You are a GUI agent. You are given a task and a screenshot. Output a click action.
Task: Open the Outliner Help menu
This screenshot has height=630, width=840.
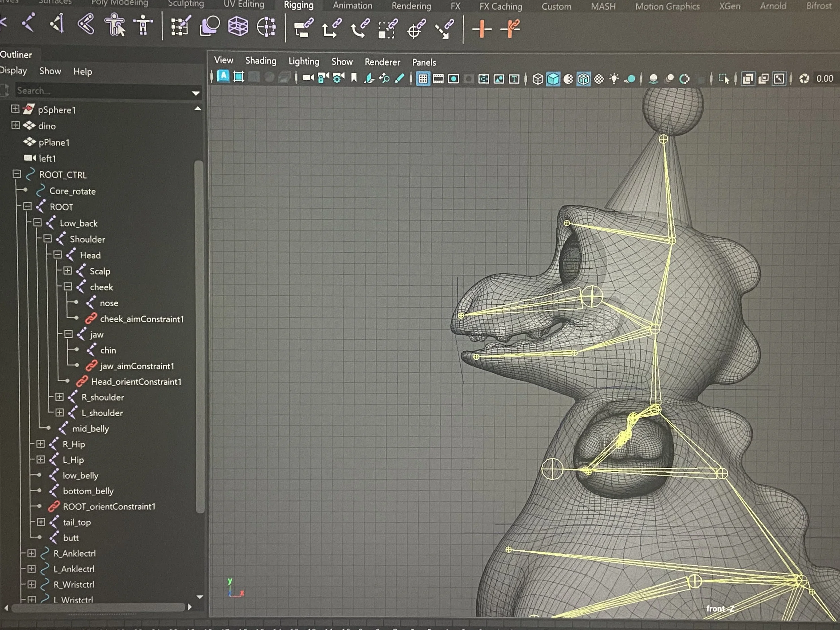(x=82, y=71)
